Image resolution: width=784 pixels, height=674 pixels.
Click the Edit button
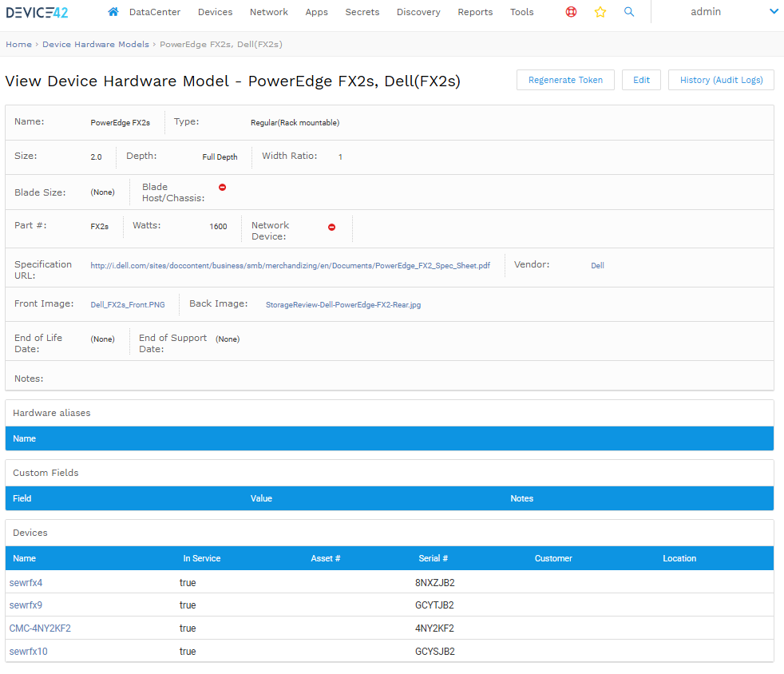pos(641,80)
